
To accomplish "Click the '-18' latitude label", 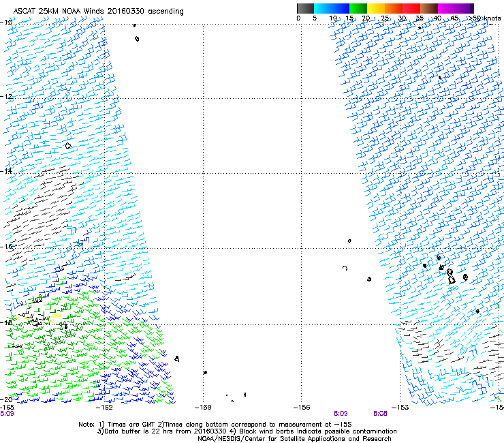I will tap(6, 322).
